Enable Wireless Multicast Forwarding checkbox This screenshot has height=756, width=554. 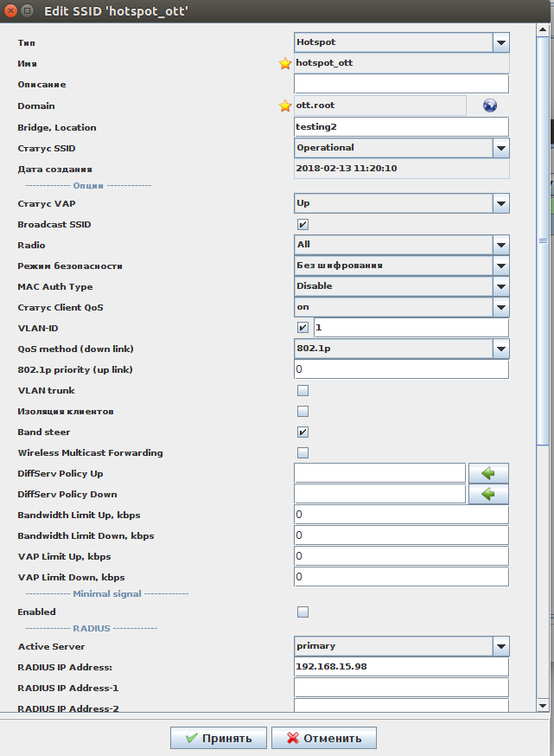[x=303, y=453]
